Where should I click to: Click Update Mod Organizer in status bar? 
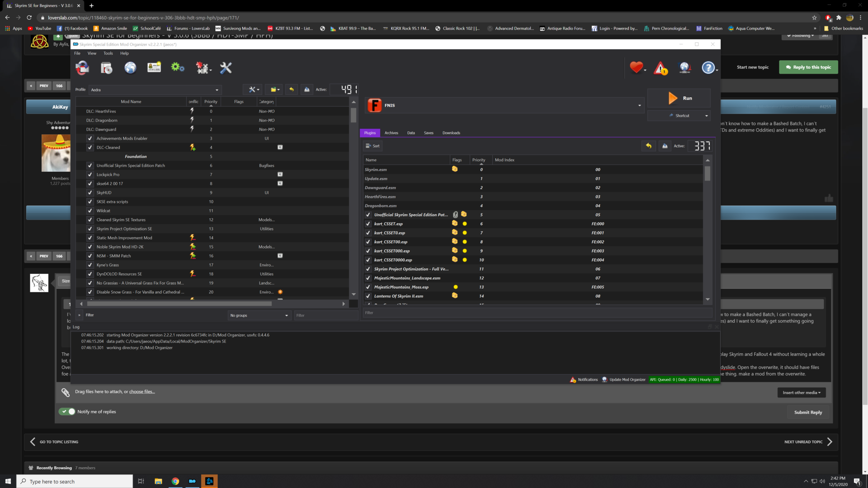[x=623, y=380]
